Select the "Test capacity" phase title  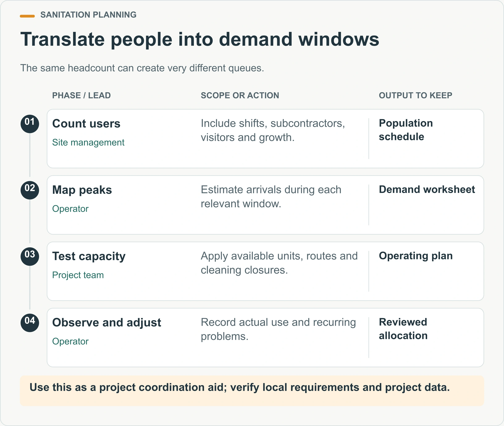pos(89,256)
